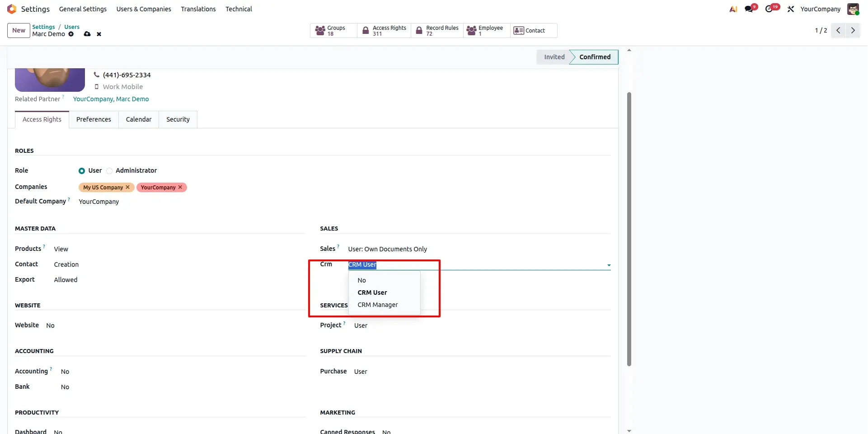
Task: Click the phone icon beside the number
Action: pyautogui.click(x=96, y=75)
